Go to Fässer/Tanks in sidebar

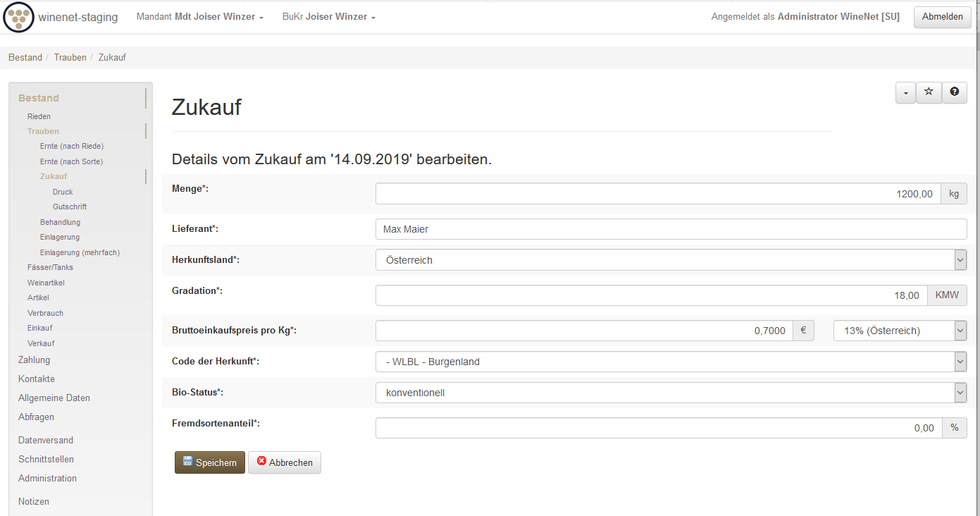50,267
